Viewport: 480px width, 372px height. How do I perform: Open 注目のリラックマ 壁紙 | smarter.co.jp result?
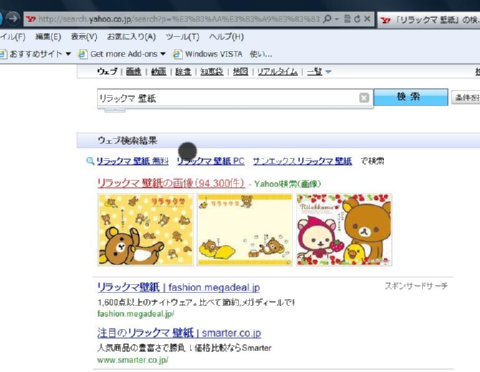(x=179, y=333)
